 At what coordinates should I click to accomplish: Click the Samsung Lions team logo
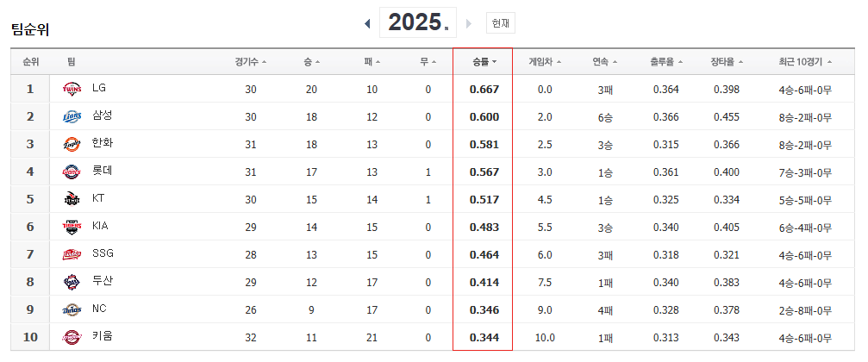point(72,116)
